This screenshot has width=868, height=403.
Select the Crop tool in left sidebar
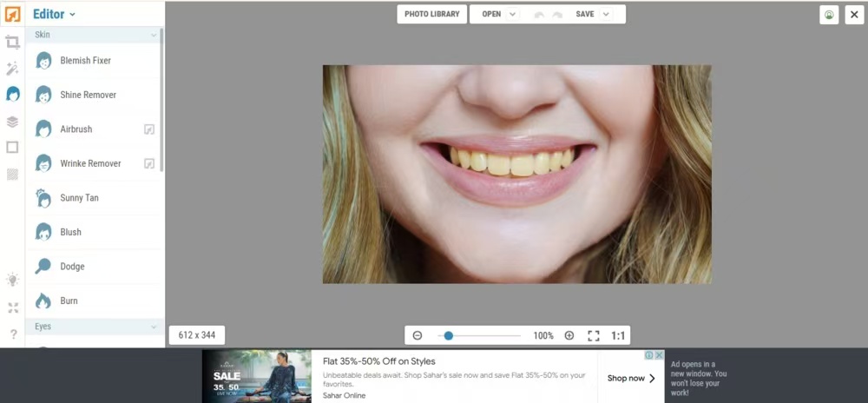(12, 42)
